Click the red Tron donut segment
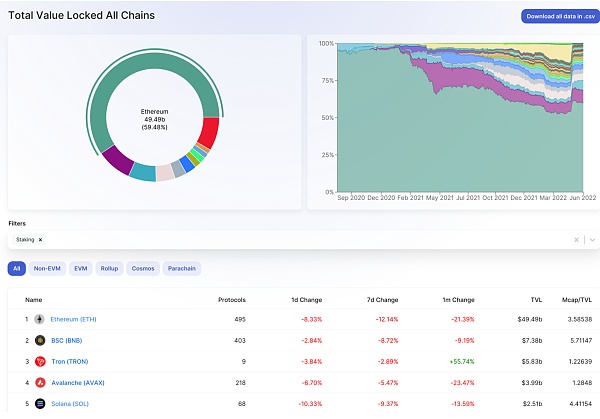600x419 pixels. point(209,132)
